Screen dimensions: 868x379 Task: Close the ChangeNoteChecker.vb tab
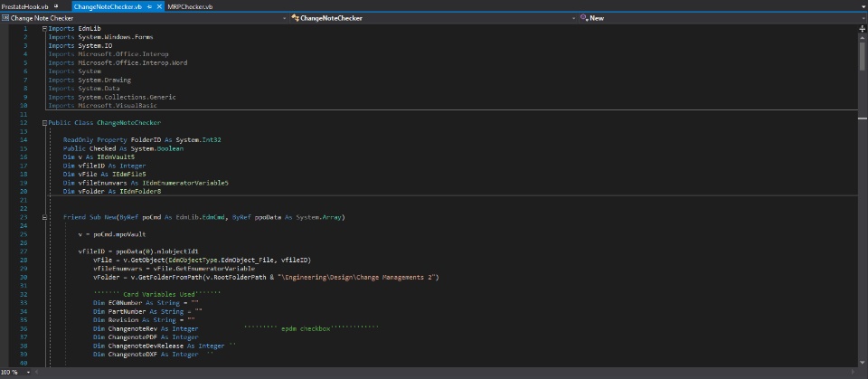(x=159, y=6)
